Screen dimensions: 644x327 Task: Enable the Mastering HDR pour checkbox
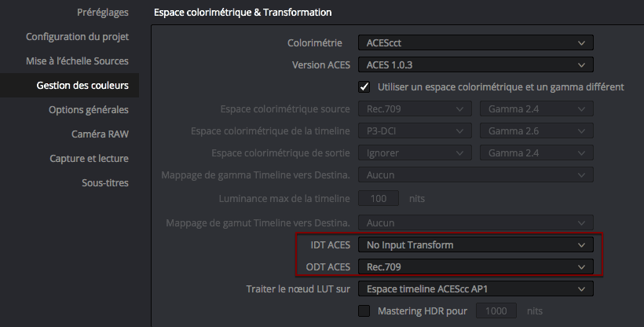(364, 310)
